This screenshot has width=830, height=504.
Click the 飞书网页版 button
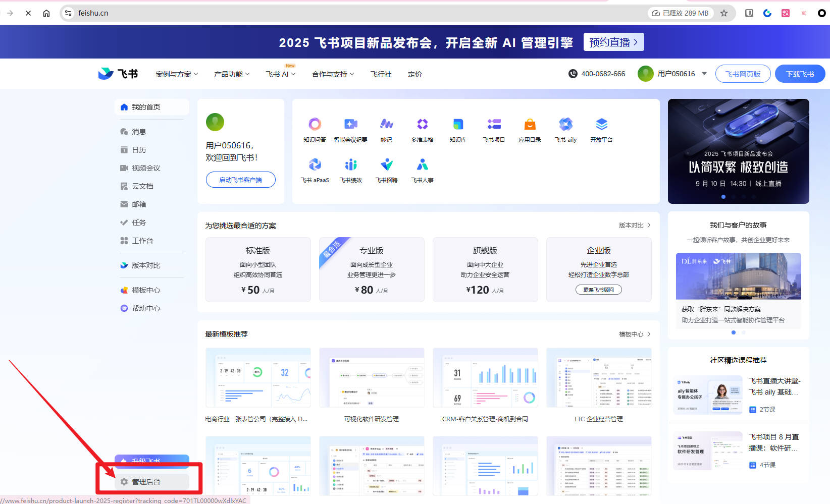[x=743, y=74]
